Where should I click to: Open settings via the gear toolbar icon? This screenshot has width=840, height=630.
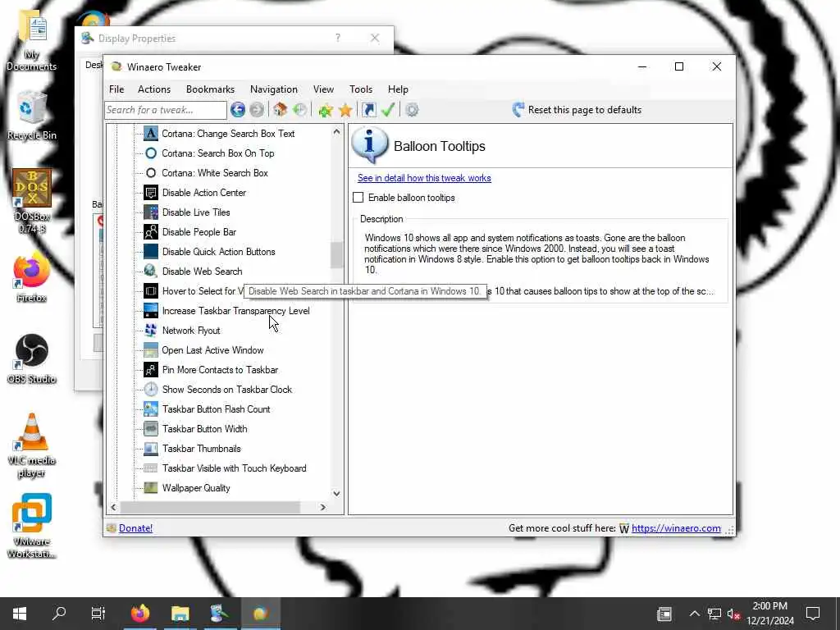click(x=412, y=110)
